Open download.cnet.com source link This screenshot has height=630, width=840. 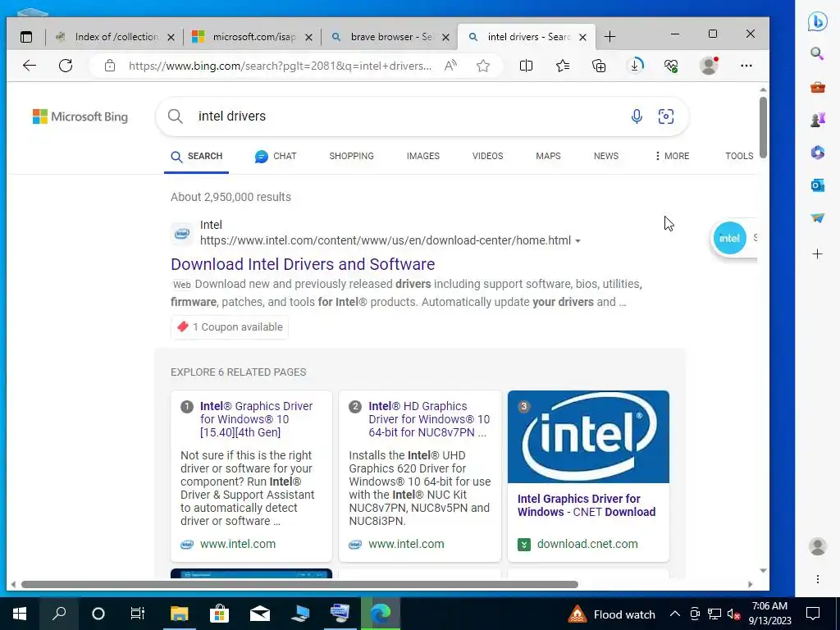tap(587, 544)
